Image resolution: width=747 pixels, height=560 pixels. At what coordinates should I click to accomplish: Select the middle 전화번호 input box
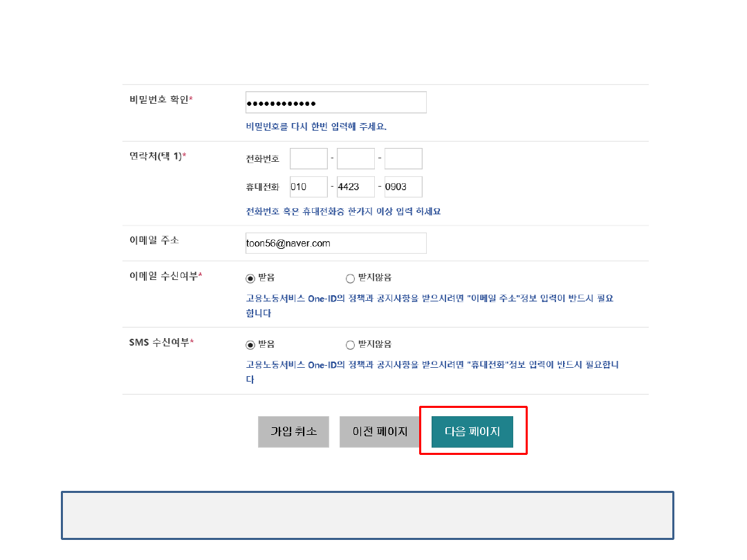coord(356,159)
